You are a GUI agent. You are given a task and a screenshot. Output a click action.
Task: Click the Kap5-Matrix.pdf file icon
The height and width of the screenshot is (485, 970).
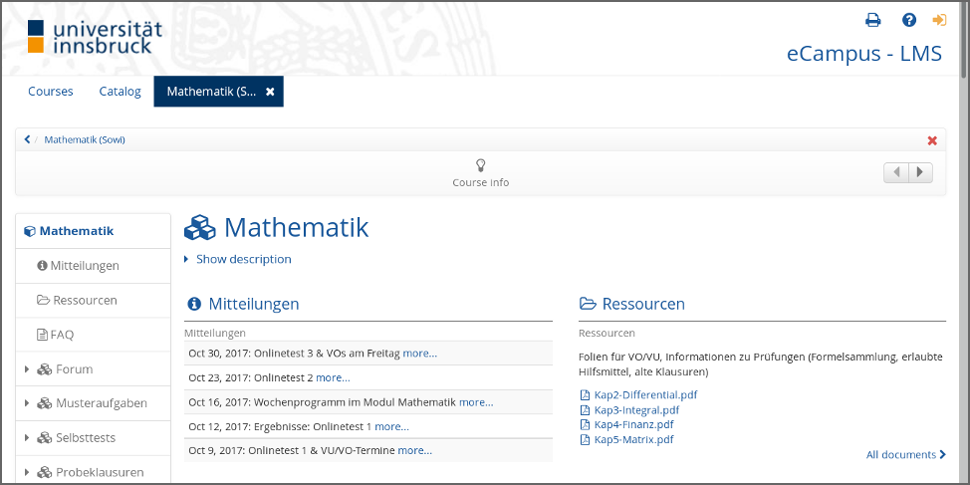(585, 440)
